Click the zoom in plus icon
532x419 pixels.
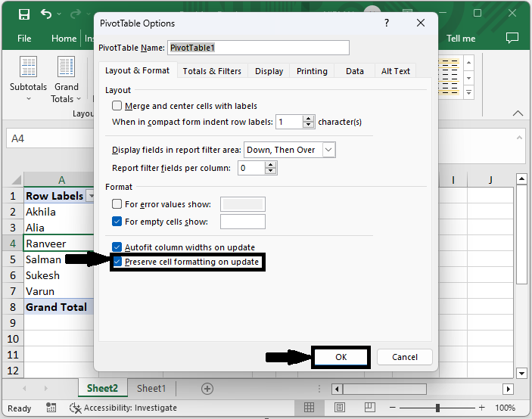pyautogui.click(x=482, y=408)
